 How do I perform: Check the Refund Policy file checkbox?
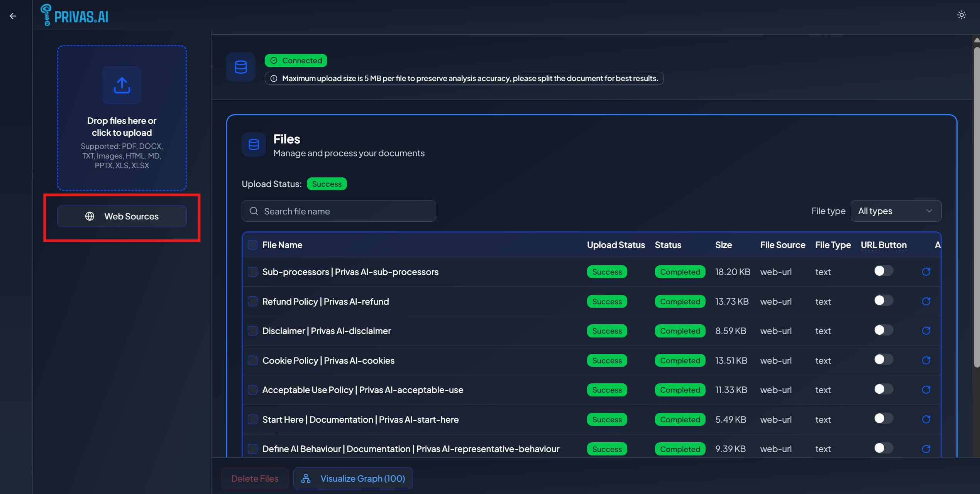coord(252,301)
